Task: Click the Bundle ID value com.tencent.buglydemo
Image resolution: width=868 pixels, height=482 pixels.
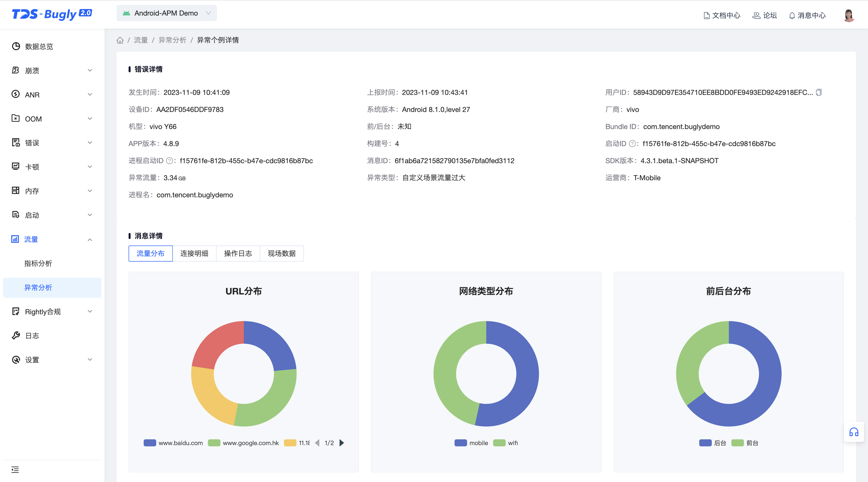Action: pyautogui.click(x=681, y=127)
